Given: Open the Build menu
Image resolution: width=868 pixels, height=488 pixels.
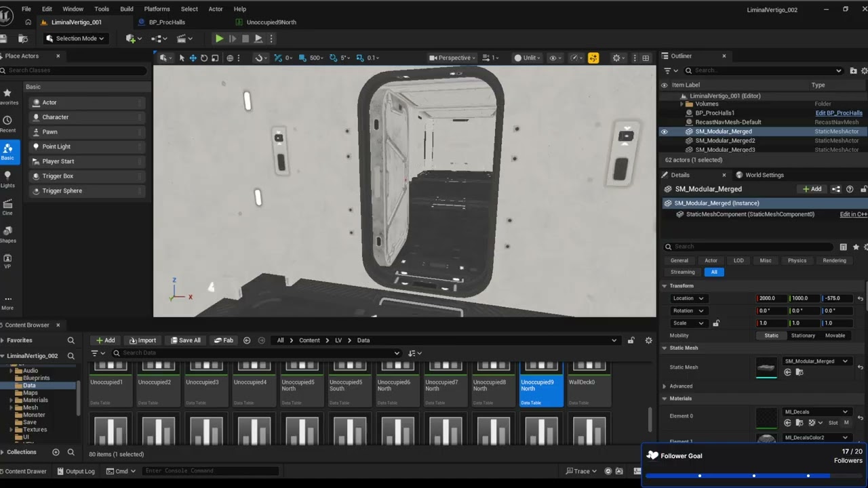Looking at the screenshot, I should pos(127,9).
